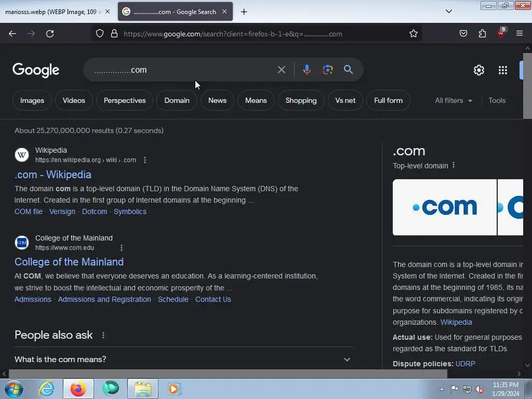Switch to Firefox in the taskbar
Viewport: 532px width, 399px height.
tap(78, 389)
